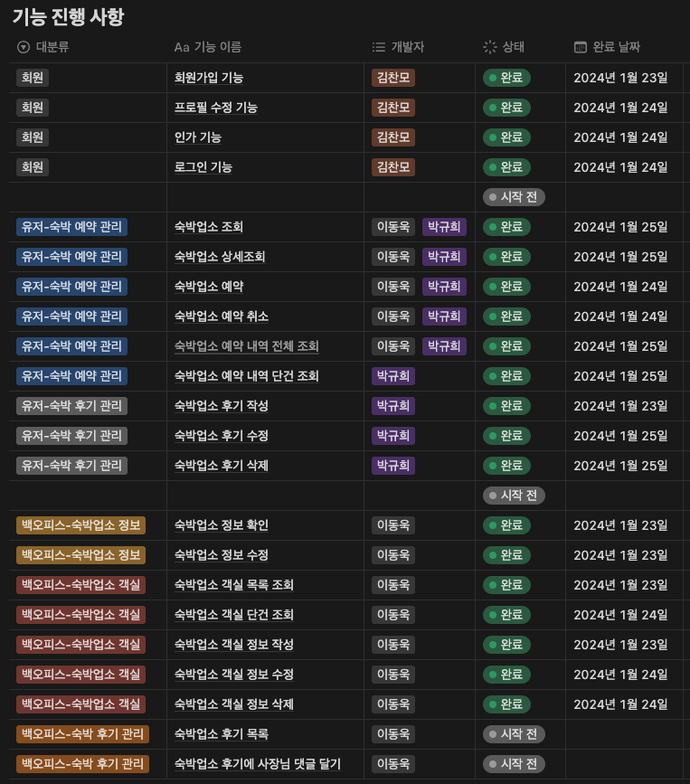Open the 인가 기능 page
Viewport: 690px width, 784px height.
click(x=197, y=137)
